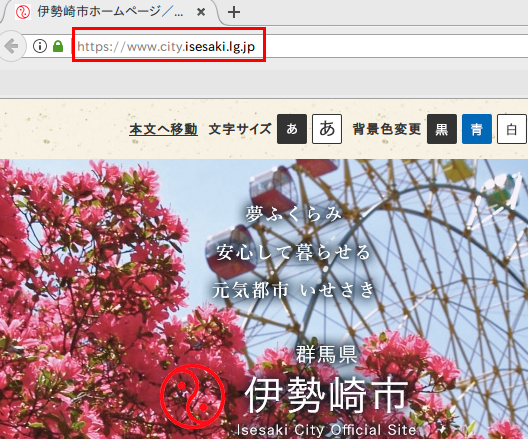The height and width of the screenshot is (439, 528).
Task: Click the Isesaki City Official Site text
Action: coord(327,430)
